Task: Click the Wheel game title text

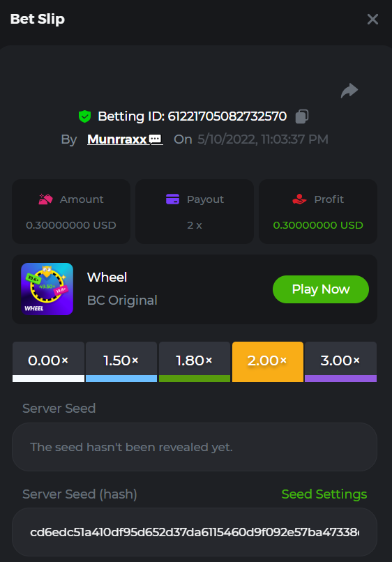Action: [107, 277]
